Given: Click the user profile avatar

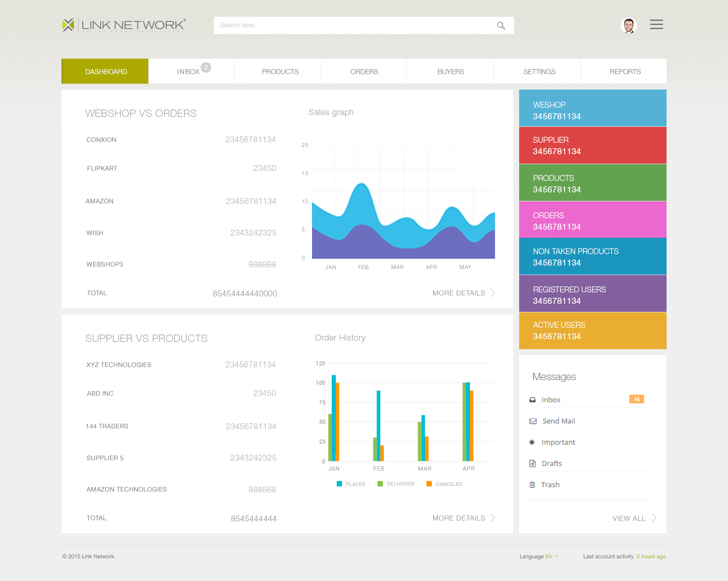Looking at the screenshot, I should pyautogui.click(x=629, y=25).
